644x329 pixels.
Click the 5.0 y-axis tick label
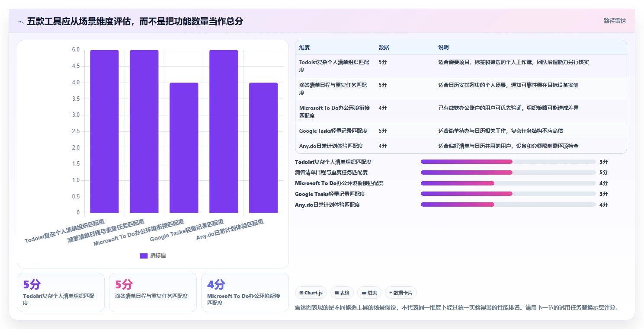tap(76, 50)
